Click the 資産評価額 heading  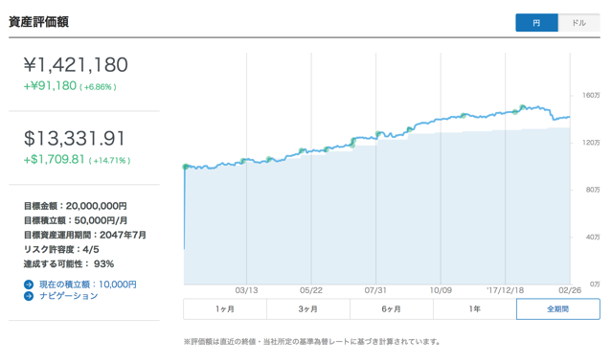tap(38, 22)
